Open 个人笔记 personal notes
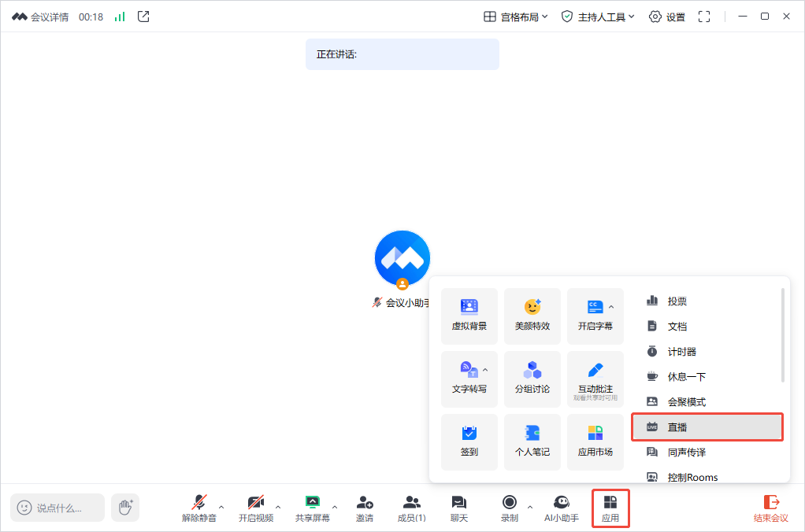805x532 pixels. tap(532, 442)
